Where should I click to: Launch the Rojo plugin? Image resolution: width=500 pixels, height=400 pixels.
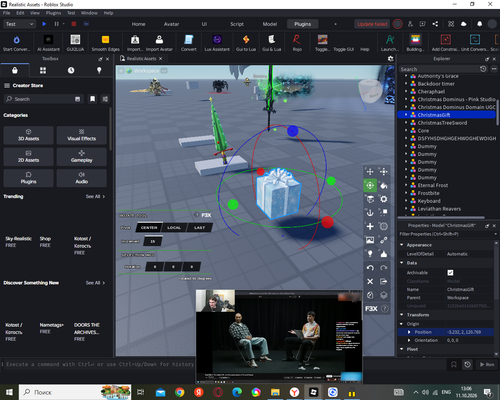[x=297, y=43]
